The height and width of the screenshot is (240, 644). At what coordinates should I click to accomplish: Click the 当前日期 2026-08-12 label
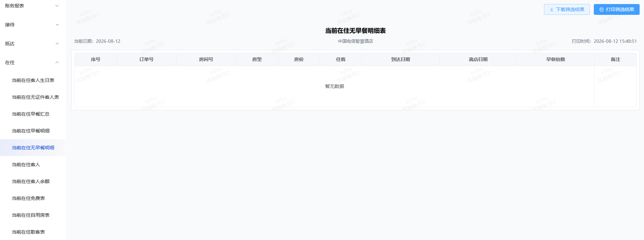[97, 41]
